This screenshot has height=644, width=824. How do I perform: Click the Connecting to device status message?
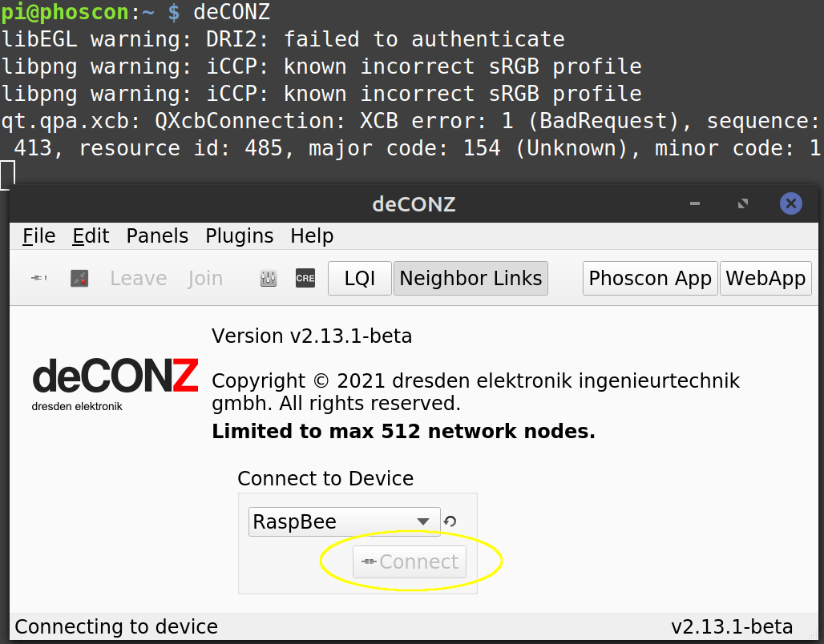(115, 626)
